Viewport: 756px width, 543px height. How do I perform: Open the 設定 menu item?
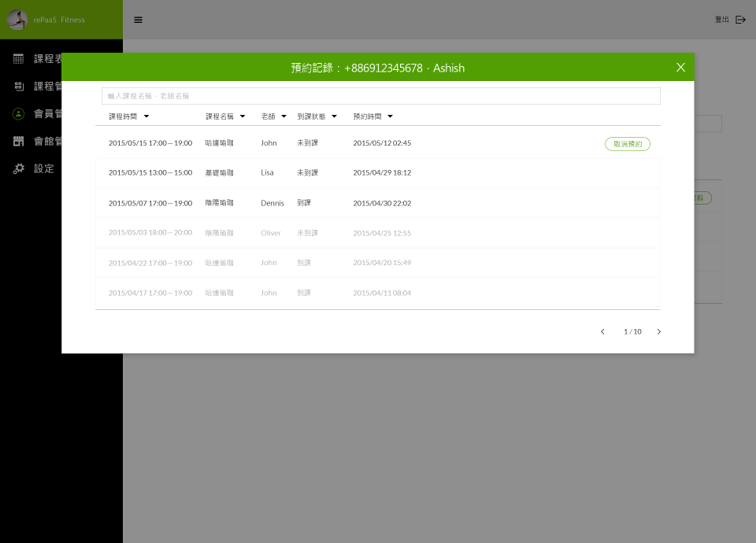43,168
